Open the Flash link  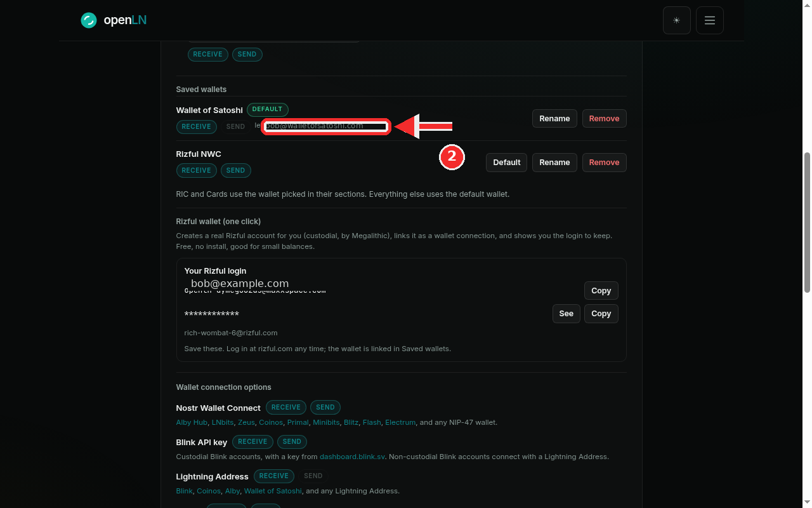(x=372, y=422)
